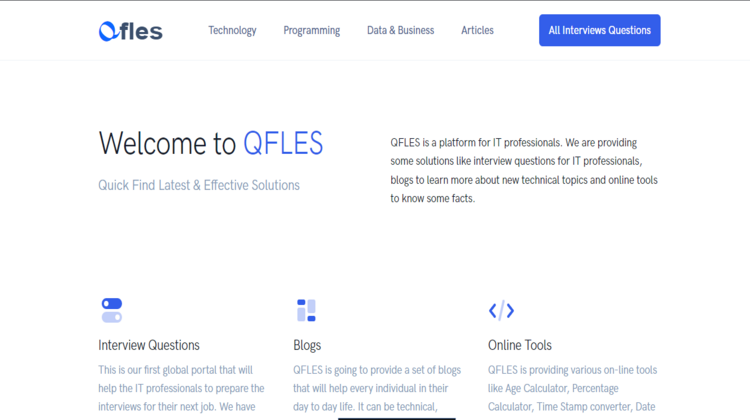Open the Programming menu
Image resolution: width=750 pixels, height=420 pixels.
click(311, 31)
